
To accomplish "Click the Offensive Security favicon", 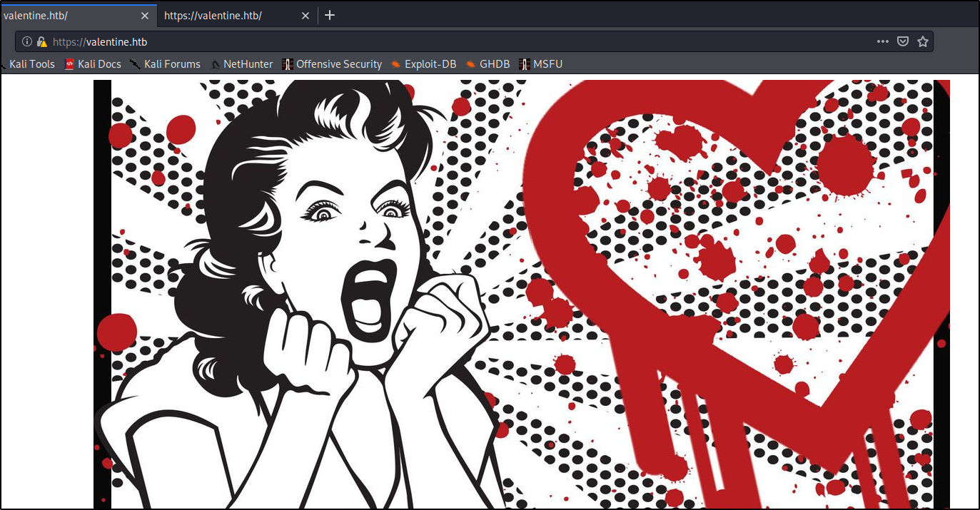I will click(288, 64).
